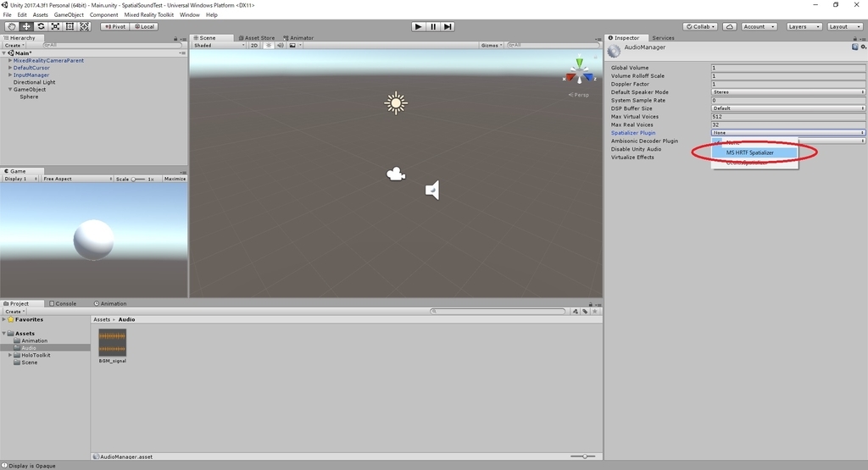The height and width of the screenshot is (470, 868).
Task: Click the scene orientation axis gizmo
Action: [x=580, y=72]
